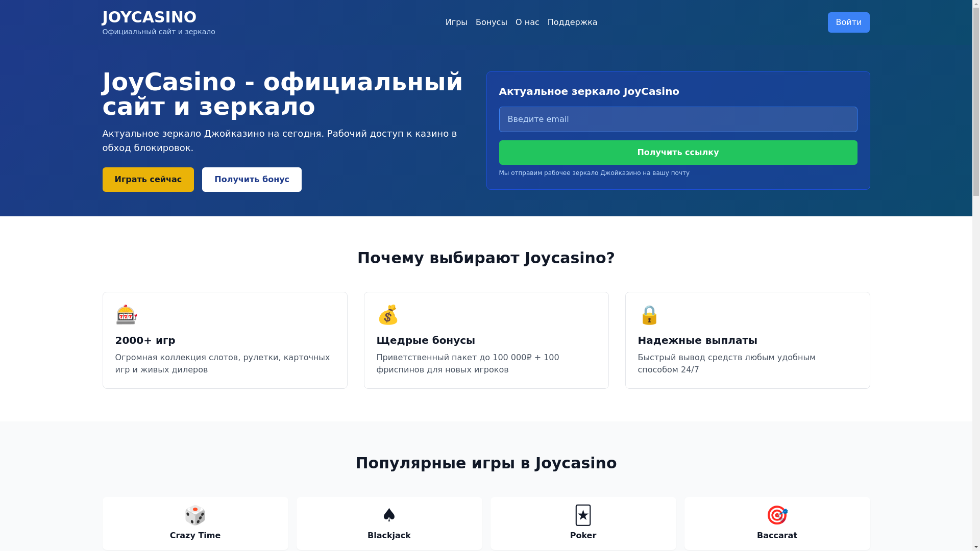
Task: Click the Надежные выплаты card heading
Action: 697,340
